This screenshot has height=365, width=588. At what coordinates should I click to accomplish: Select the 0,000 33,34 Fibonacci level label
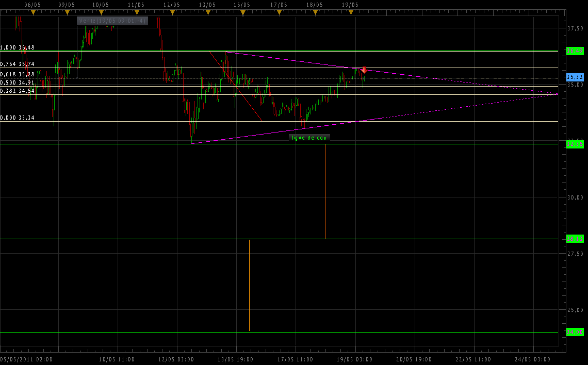pyautogui.click(x=18, y=118)
